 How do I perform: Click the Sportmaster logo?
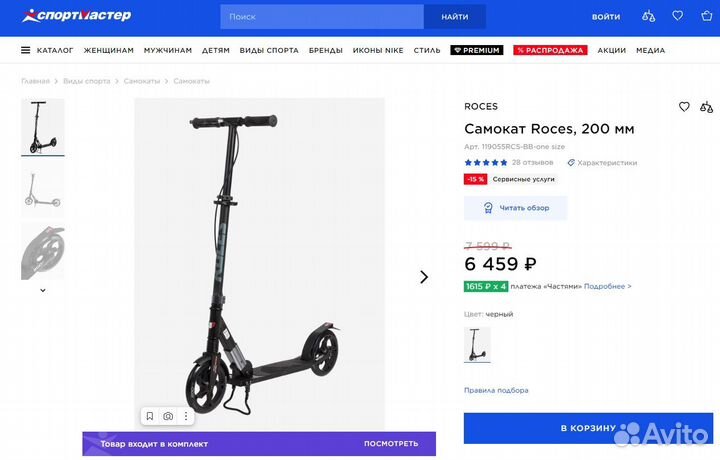click(x=76, y=16)
